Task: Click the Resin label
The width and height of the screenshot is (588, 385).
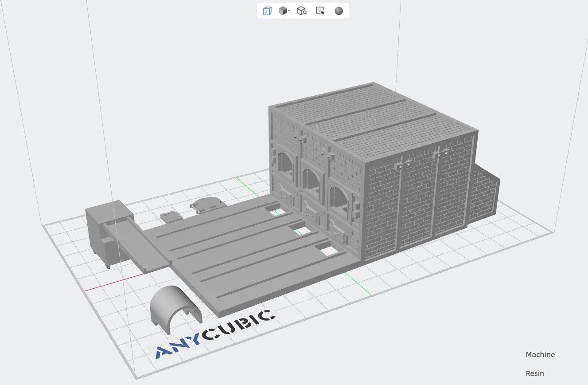Action: point(535,373)
